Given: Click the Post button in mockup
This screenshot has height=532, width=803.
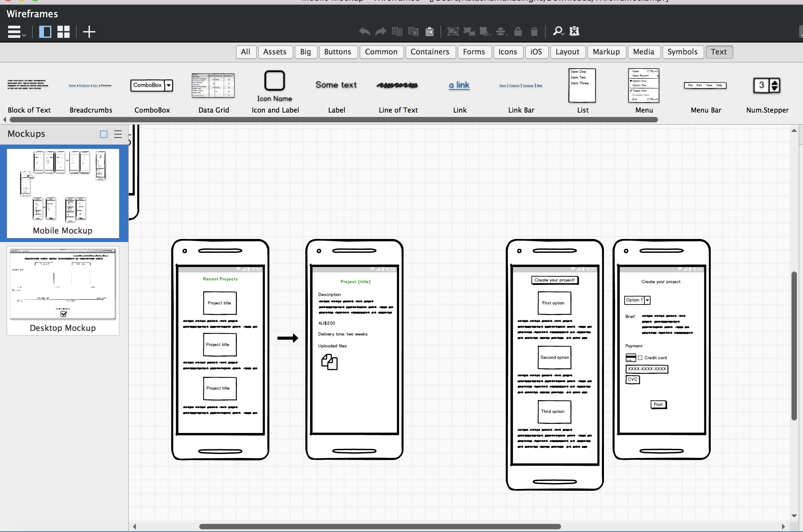Looking at the screenshot, I should [x=658, y=405].
